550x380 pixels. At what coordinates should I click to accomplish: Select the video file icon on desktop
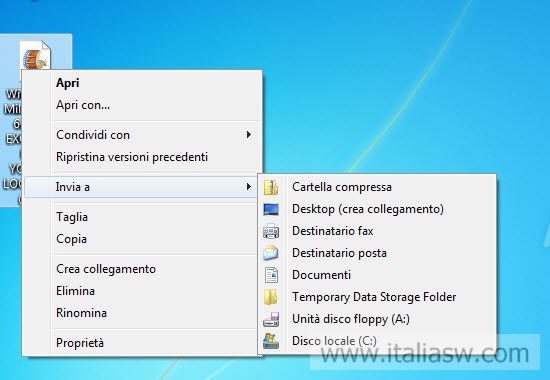pos(35,55)
